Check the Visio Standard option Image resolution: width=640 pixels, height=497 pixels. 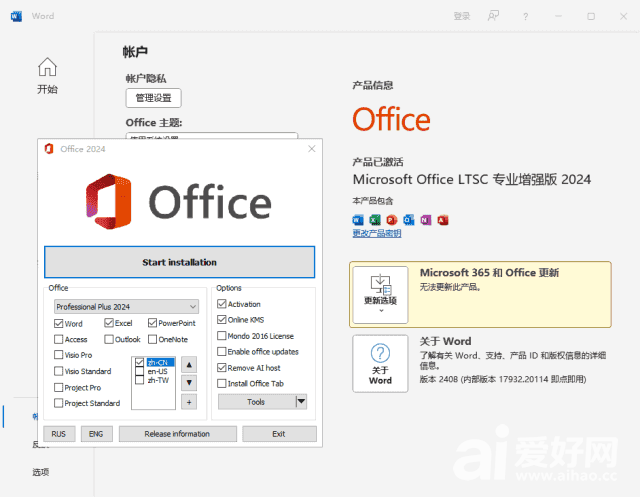(x=58, y=371)
